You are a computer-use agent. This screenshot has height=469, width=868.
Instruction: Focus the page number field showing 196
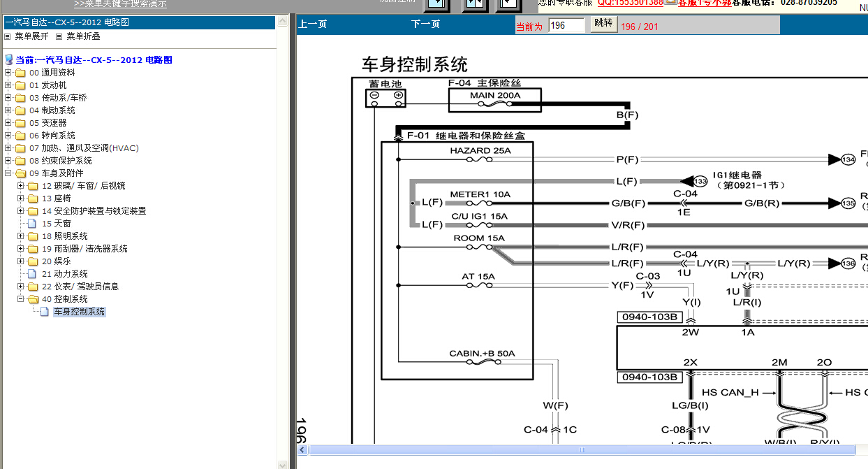[x=566, y=25]
